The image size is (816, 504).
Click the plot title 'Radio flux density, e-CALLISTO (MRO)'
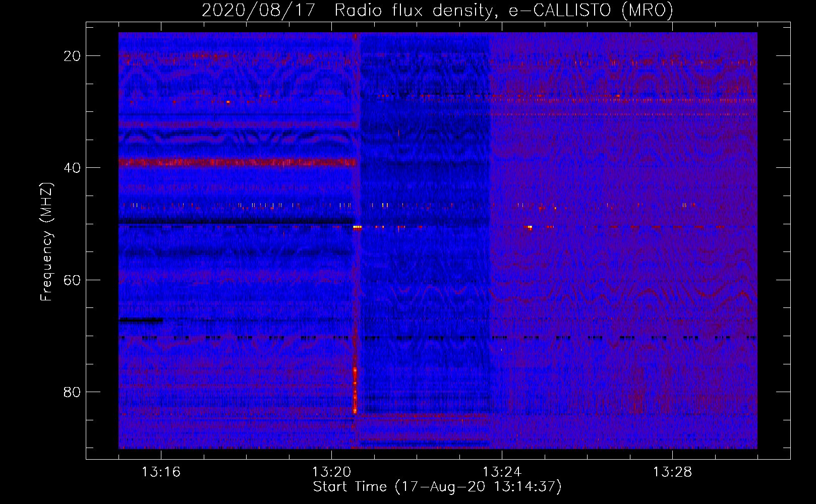coord(503,10)
